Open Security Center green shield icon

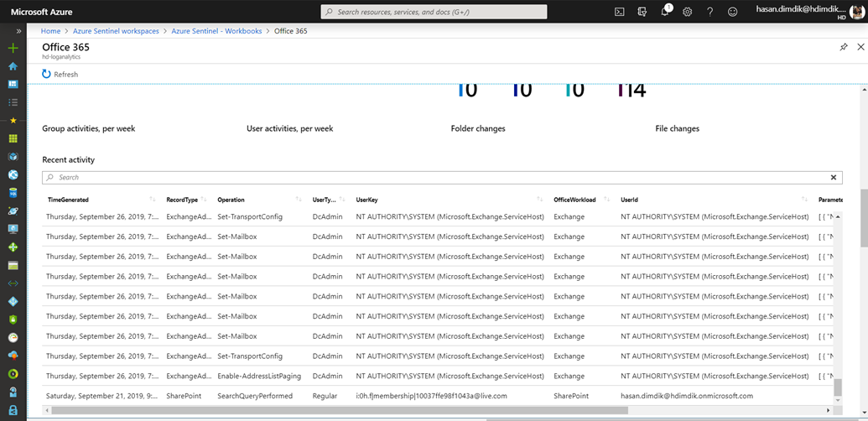13,320
